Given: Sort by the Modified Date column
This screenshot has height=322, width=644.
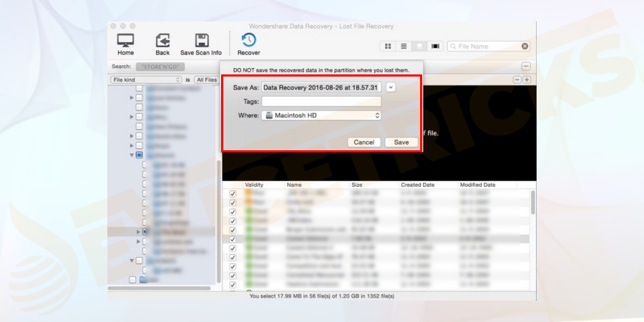Looking at the screenshot, I should click(x=478, y=185).
